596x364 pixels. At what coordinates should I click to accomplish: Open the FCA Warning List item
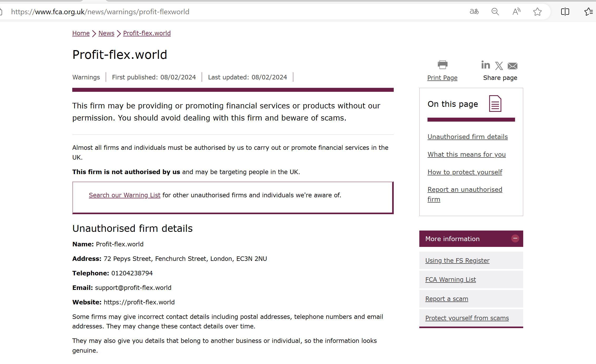(450, 280)
